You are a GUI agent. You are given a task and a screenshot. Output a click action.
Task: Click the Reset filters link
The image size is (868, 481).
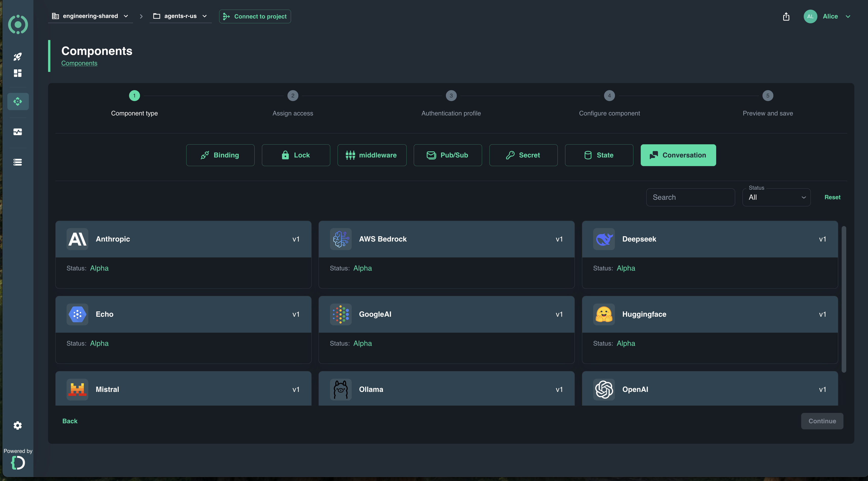(x=832, y=197)
